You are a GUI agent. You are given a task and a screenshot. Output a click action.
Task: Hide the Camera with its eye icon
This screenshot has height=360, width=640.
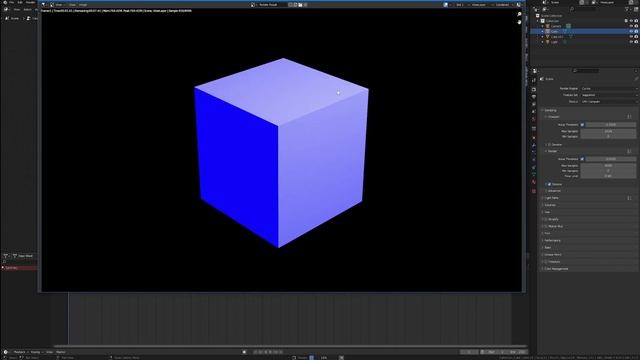pyautogui.click(x=631, y=26)
